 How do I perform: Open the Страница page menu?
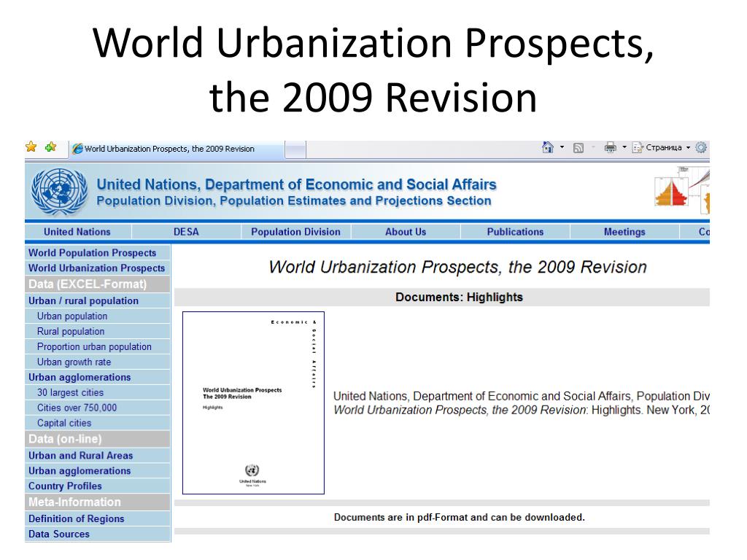pyautogui.click(x=661, y=147)
